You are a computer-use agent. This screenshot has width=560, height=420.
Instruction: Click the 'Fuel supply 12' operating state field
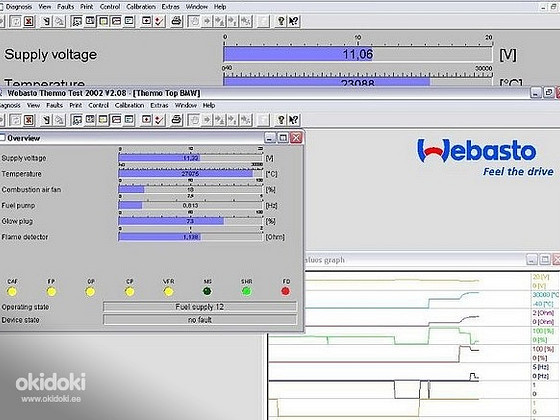pyautogui.click(x=200, y=307)
